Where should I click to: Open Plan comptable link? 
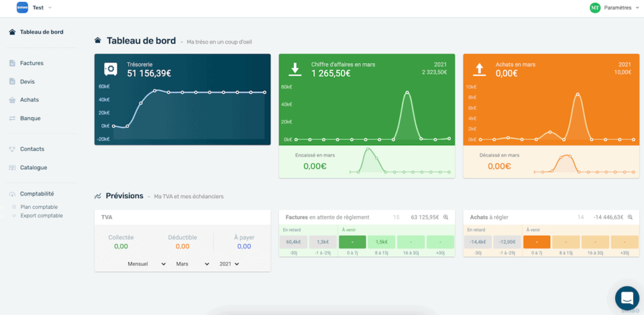[x=39, y=207]
